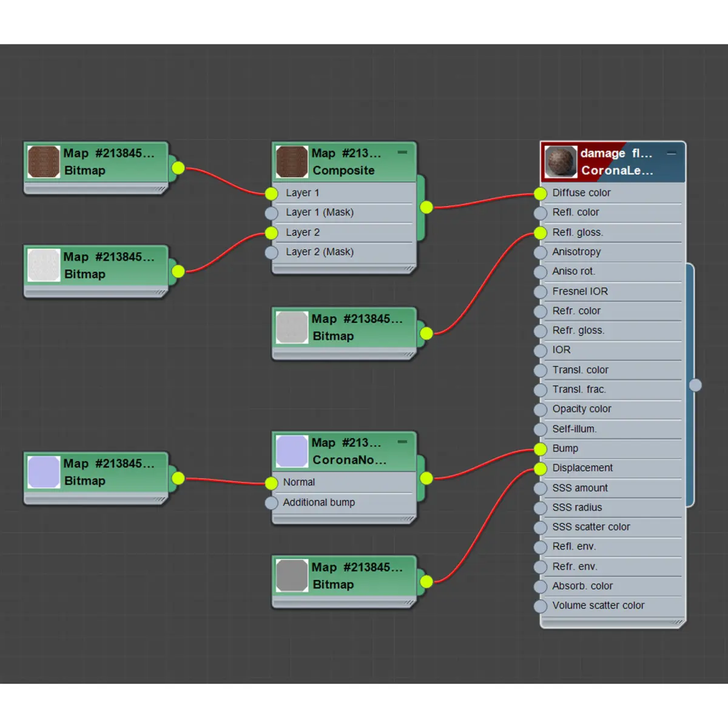
Task: Click the Refl. gloss. input socket
Action: 541,233
